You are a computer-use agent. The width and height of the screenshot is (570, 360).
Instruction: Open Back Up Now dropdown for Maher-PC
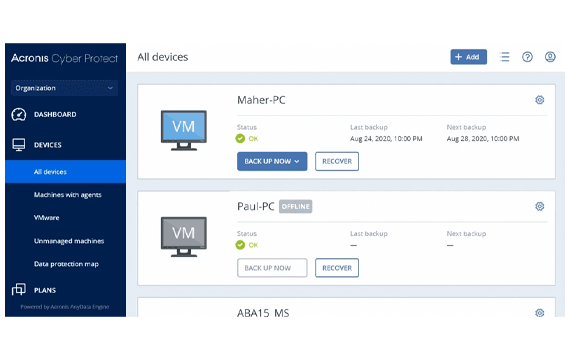click(x=272, y=161)
